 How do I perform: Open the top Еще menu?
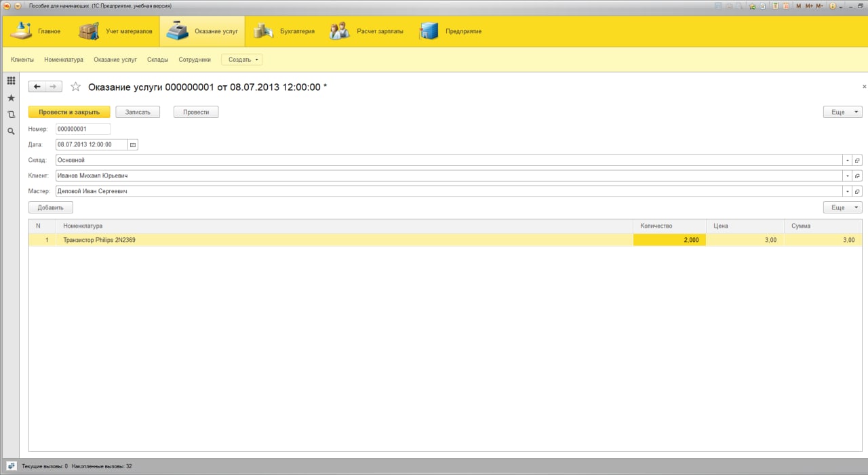(x=843, y=112)
